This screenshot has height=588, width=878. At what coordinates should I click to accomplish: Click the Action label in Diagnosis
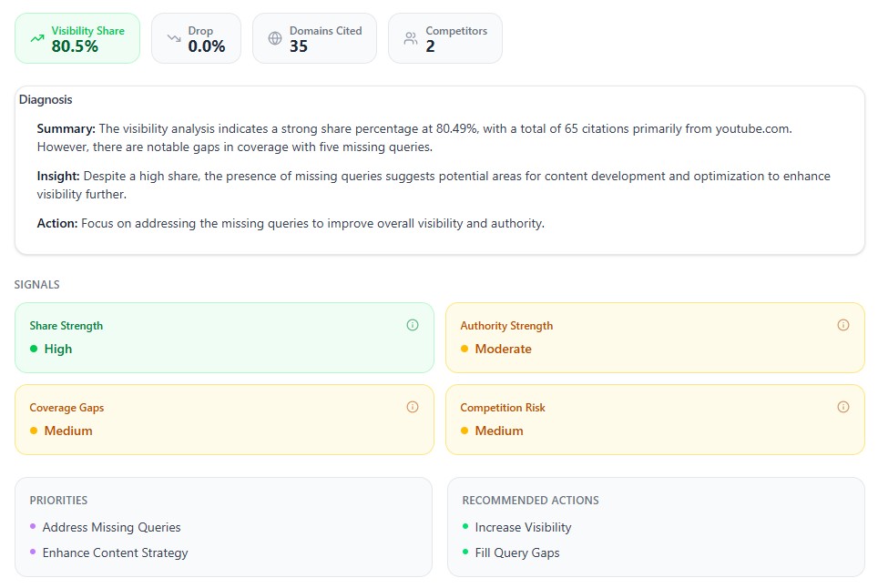click(57, 223)
